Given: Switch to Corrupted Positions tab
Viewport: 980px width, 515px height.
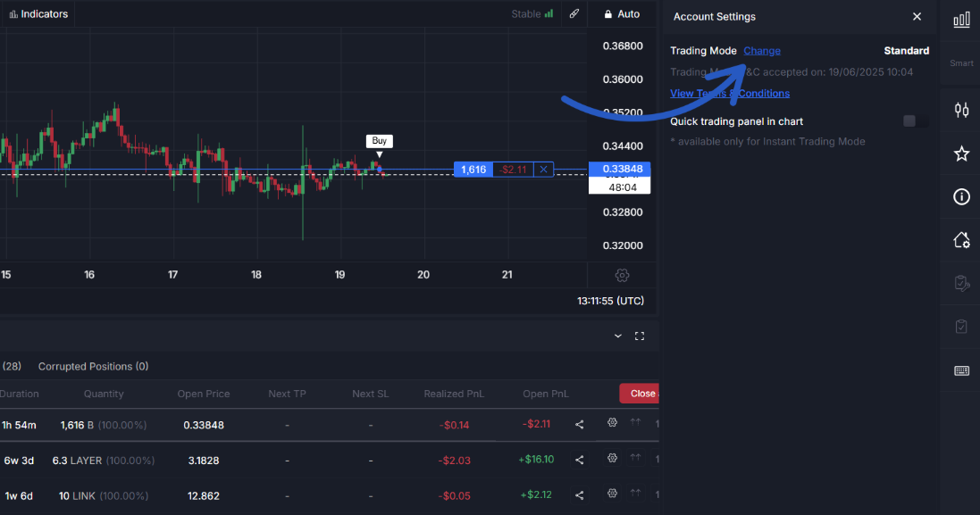Looking at the screenshot, I should (93, 367).
